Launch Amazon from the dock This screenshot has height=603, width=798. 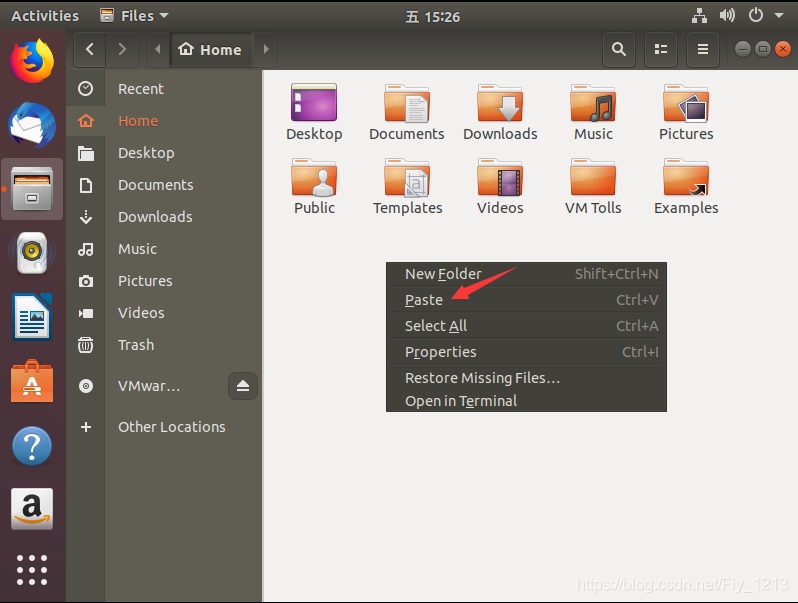click(32, 509)
